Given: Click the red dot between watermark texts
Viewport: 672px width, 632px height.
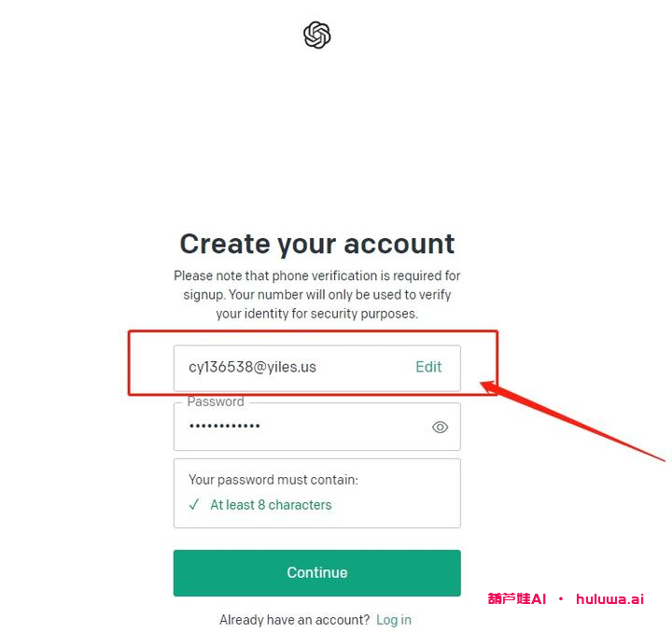Looking at the screenshot, I should (561, 599).
